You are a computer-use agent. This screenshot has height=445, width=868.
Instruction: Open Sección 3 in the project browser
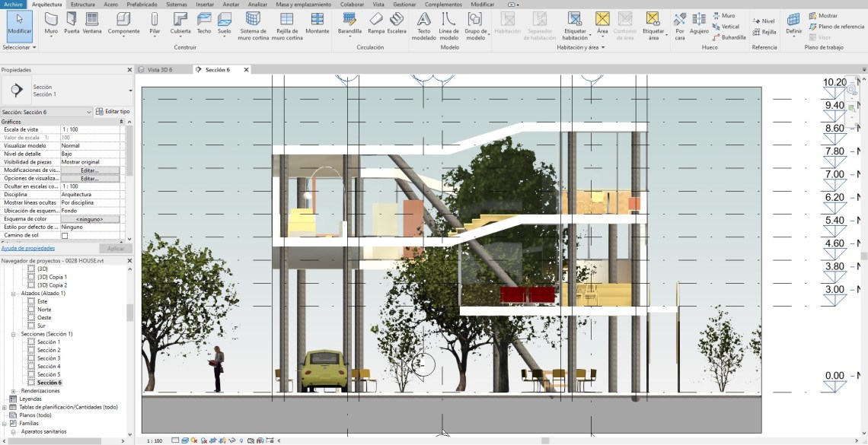(x=48, y=358)
